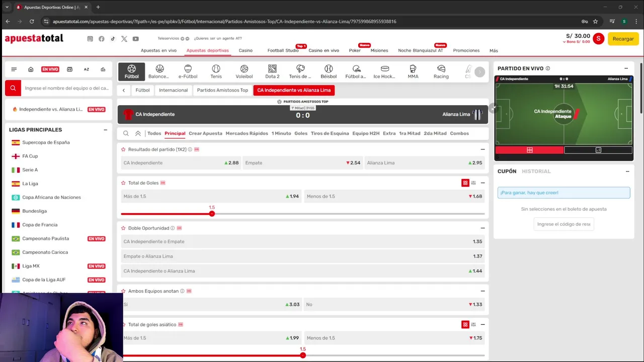The height and width of the screenshot is (362, 644).
Task: Switch Total de Goles to list view
Action: tap(473, 183)
